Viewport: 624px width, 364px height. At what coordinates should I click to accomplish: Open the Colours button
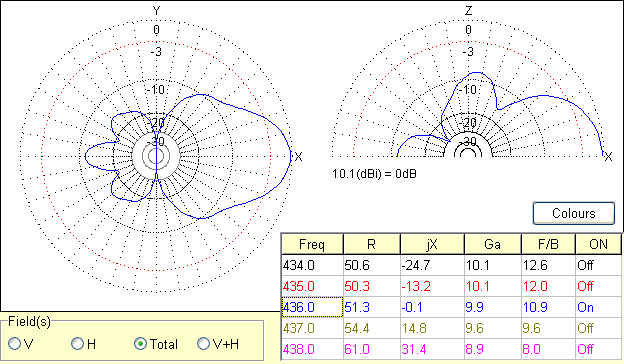(x=573, y=213)
